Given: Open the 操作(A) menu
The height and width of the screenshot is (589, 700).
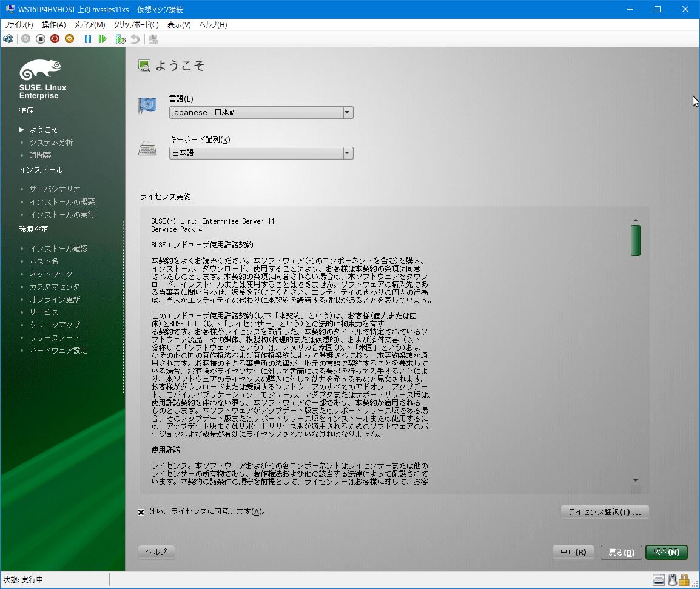Looking at the screenshot, I should point(54,24).
